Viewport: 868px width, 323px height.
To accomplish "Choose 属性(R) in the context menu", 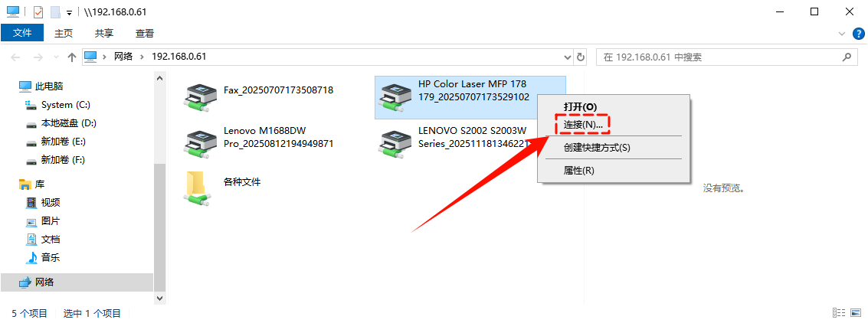I will click(578, 171).
